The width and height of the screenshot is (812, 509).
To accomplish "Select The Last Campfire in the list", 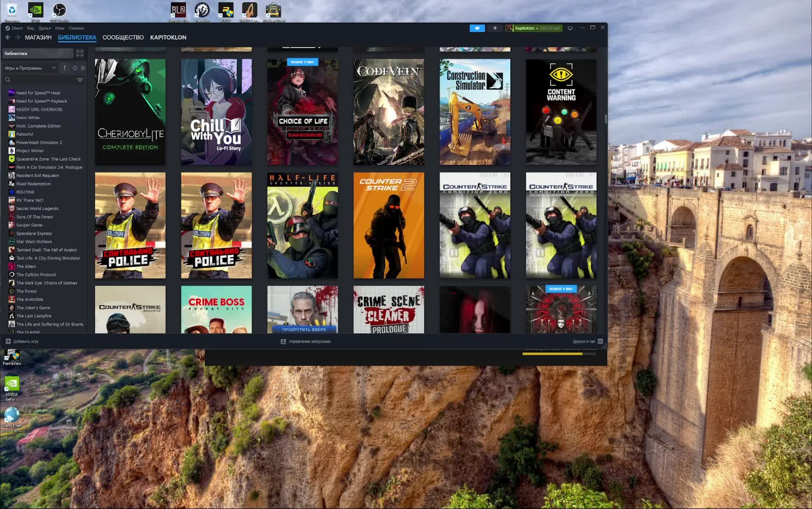I will [45, 316].
